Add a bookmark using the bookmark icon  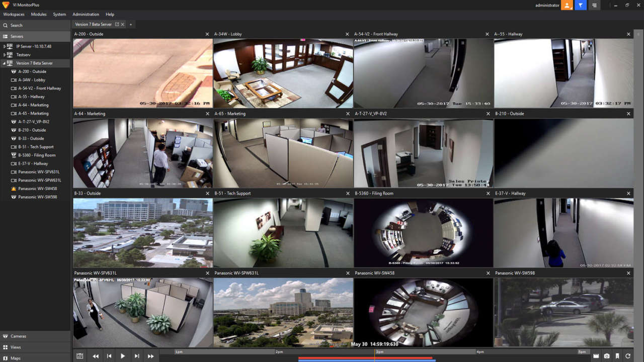pos(617,356)
